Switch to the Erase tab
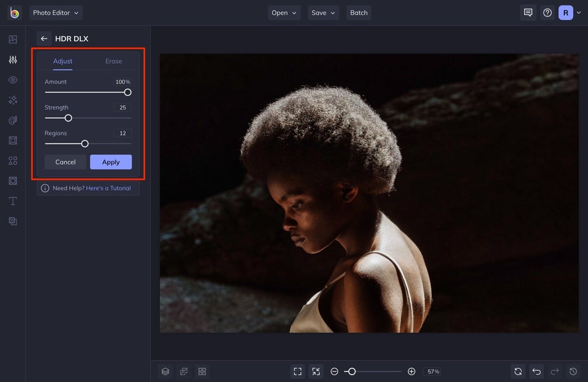The height and width of the screenshot is (382, 588). (113, 61)
